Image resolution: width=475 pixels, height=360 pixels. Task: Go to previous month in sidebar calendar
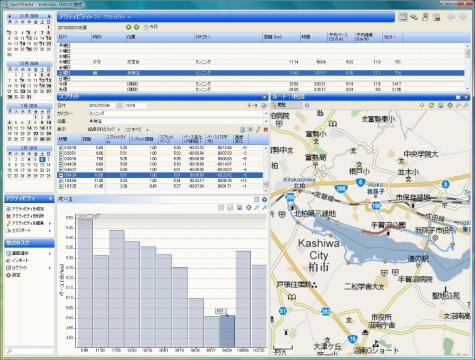coord(10,16)
